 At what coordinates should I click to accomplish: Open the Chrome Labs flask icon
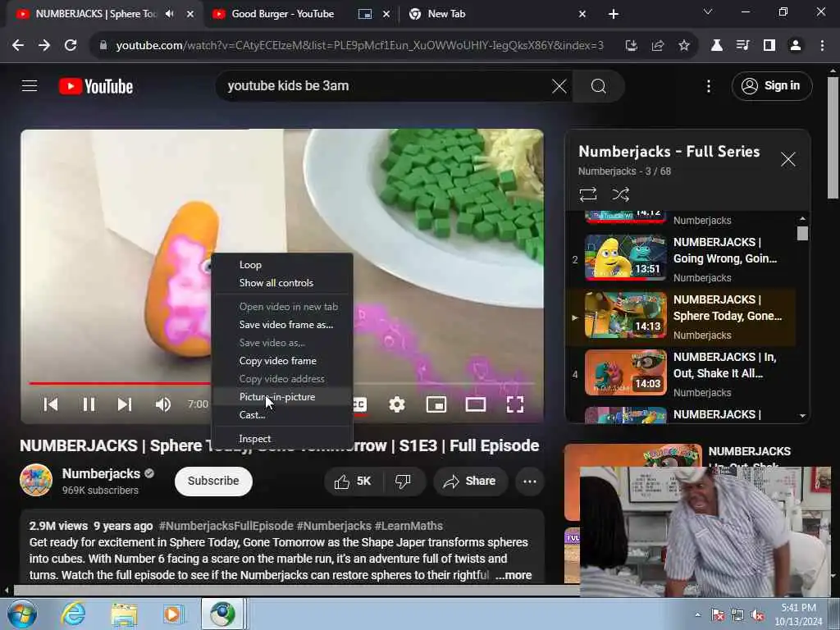(x=716, y=46)
